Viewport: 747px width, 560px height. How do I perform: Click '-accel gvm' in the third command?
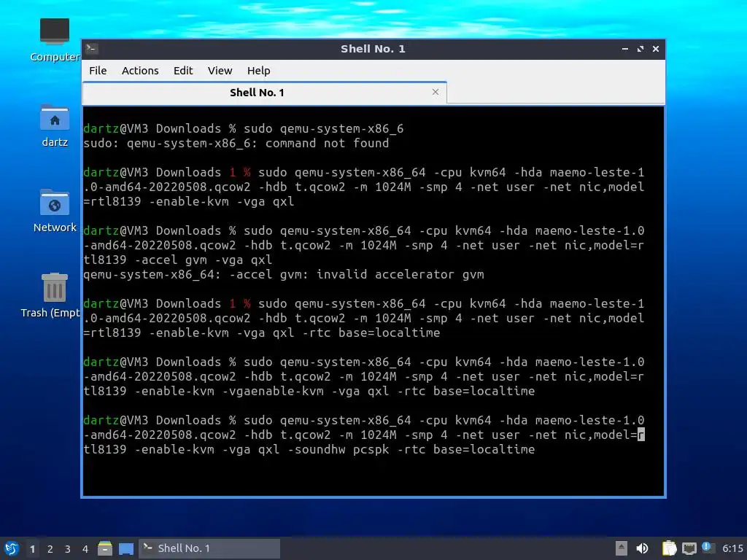click(x=171, y=260)
